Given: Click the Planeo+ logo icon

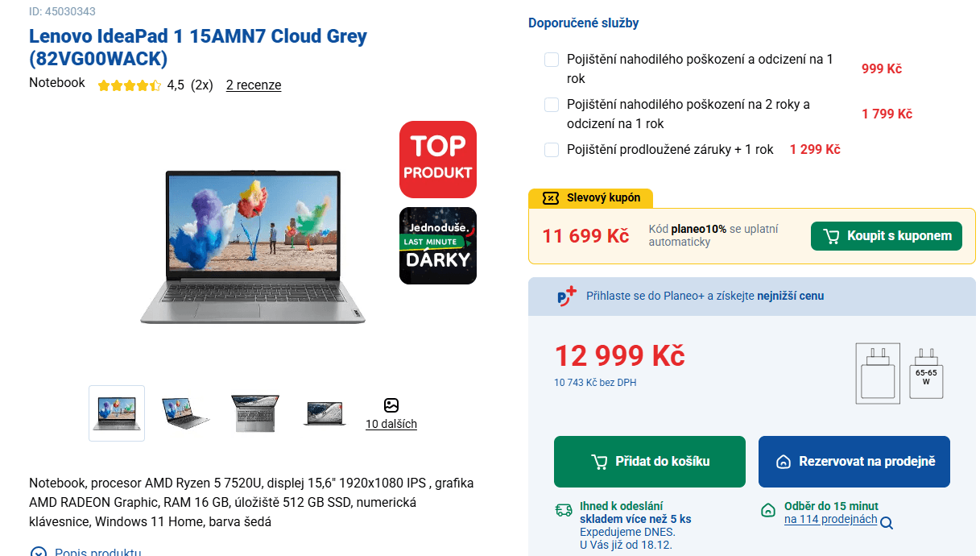Looking at the screenshot, I should (566, 296).
